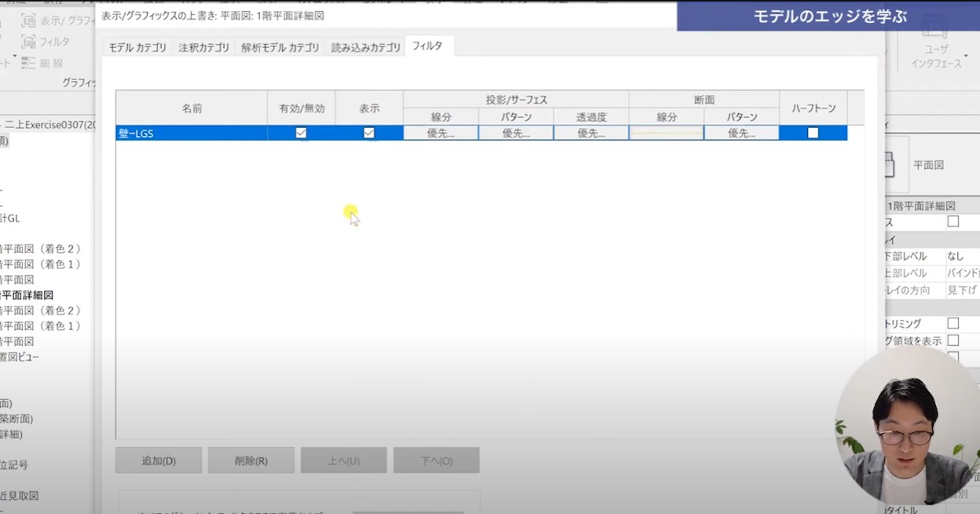Open the 下部レベル value dropdown
Image resolution: width=980 pixels, height=514 pixels.
click(961, 256)
